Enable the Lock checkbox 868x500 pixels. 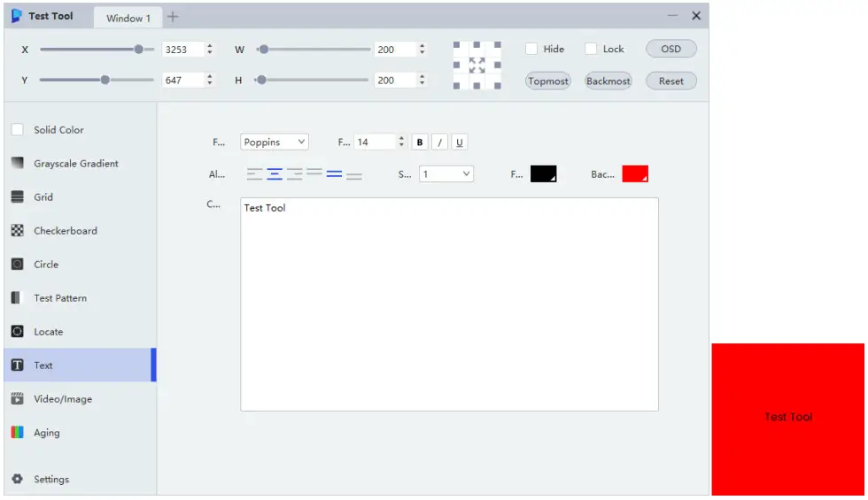coord(591,50)
